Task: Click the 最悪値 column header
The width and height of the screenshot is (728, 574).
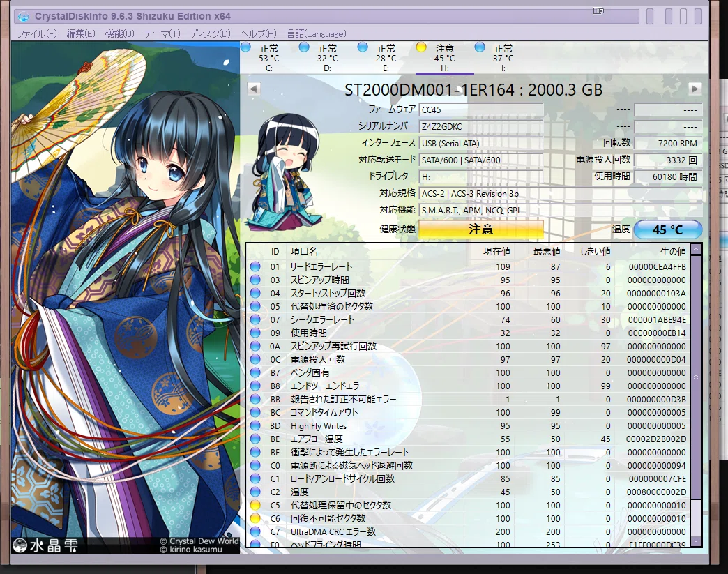Action: (x=547, y=251)
